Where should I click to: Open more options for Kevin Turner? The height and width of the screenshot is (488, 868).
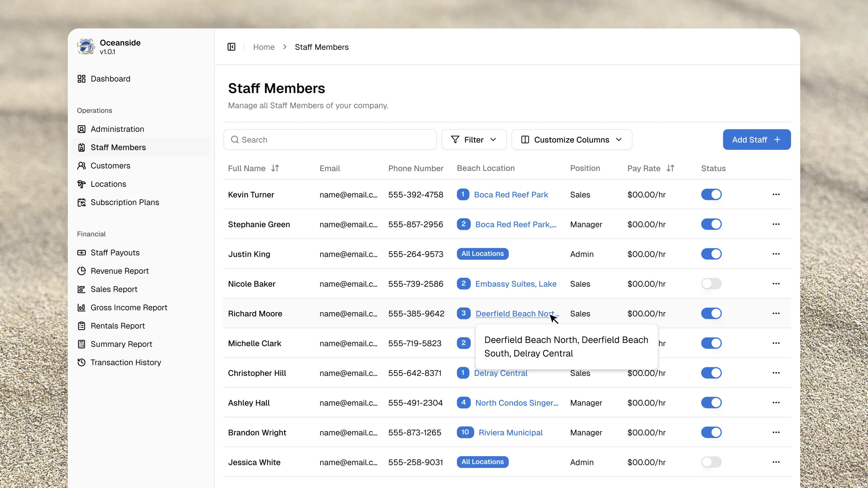[776, 195]
